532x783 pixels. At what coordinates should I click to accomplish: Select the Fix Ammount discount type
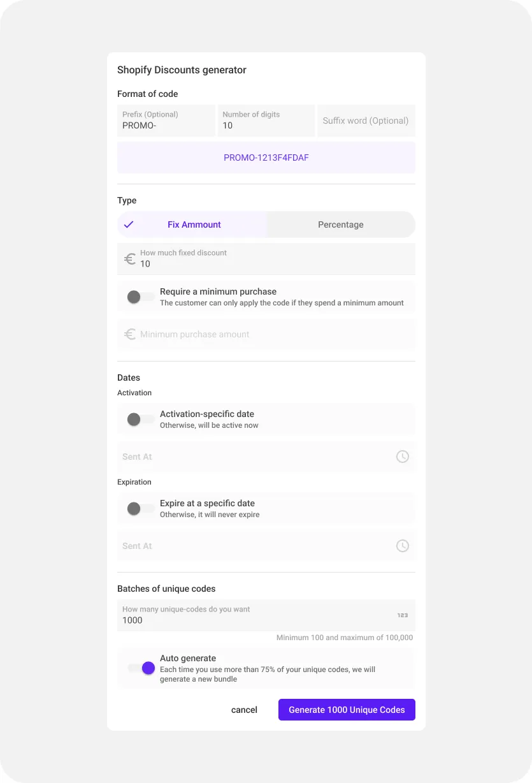pyautogui.click(x=194, y=224)
